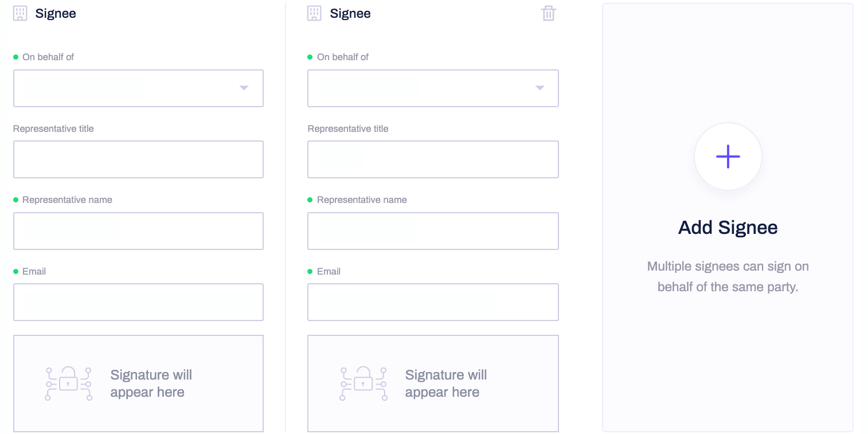The height and width of the screenshot is (434, 868).
Task: Click the Add Signee label
Action: point(728,227)
